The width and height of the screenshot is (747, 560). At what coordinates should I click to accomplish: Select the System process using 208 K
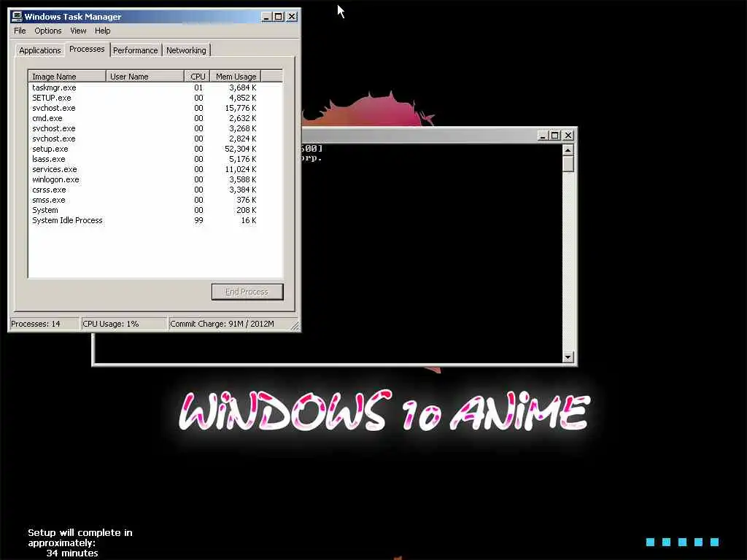point(155,211)
